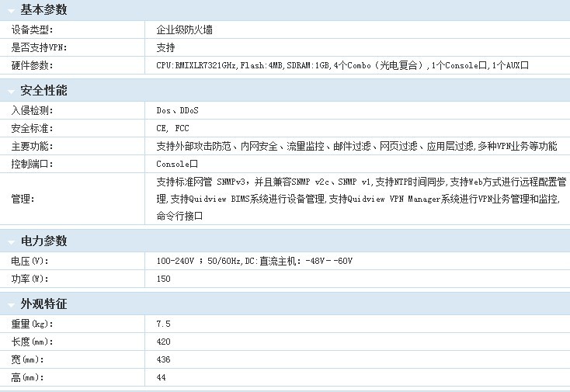570x392 pixels.
Task: Click the 436 width value
Action: [x=163, y=359]
